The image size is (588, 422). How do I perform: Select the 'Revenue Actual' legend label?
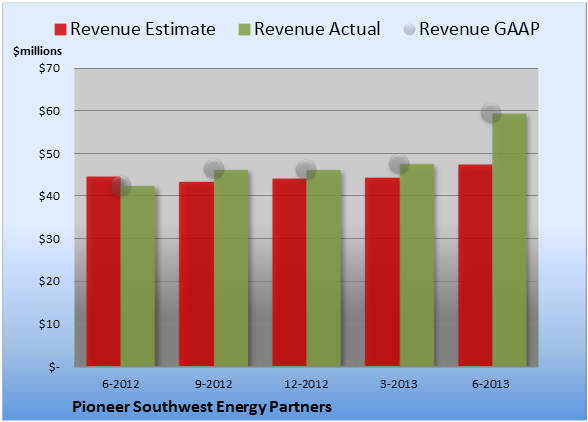point(317,29)
